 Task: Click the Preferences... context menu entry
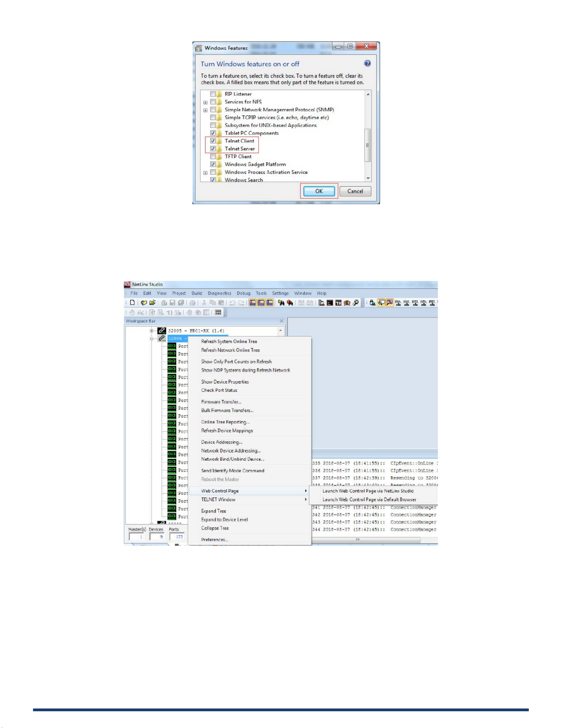[215, 540]
